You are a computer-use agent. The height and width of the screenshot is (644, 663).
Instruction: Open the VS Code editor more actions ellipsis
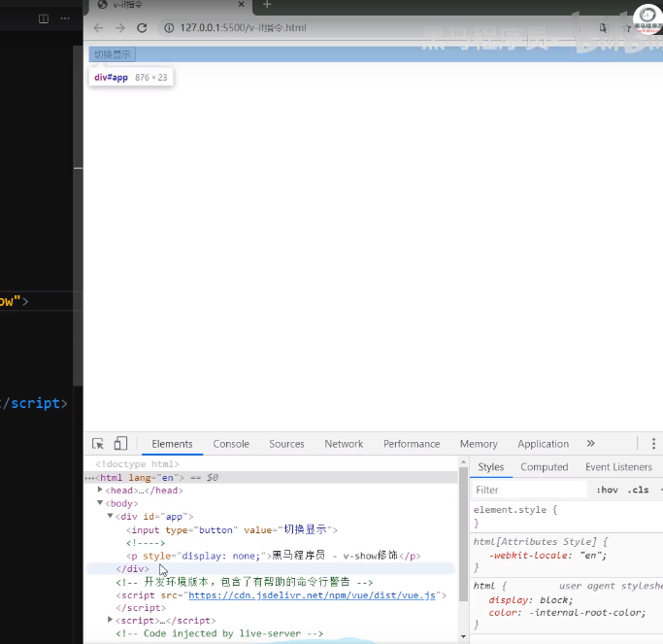pos(65,18)
